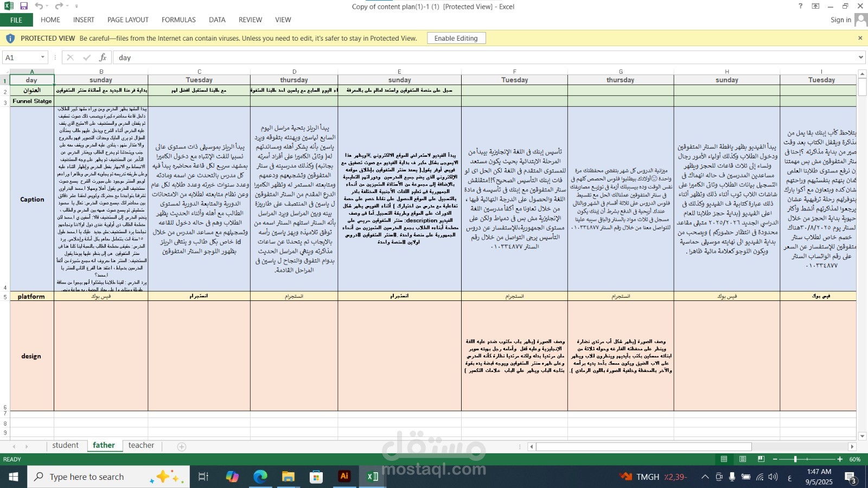The width and height of the screenshot is (868, 488).
Task: Click the zoom out minus button
Action: pos(775,459)
